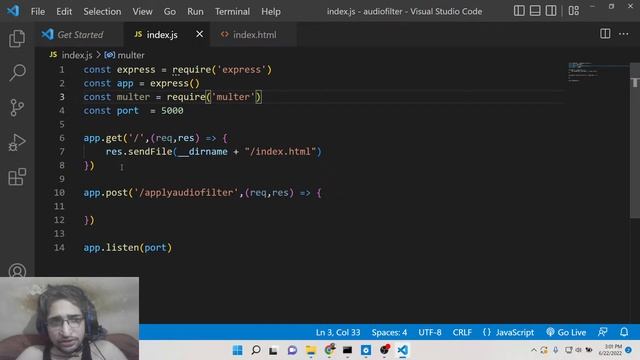Split the editor to the right

coord(605,34)
